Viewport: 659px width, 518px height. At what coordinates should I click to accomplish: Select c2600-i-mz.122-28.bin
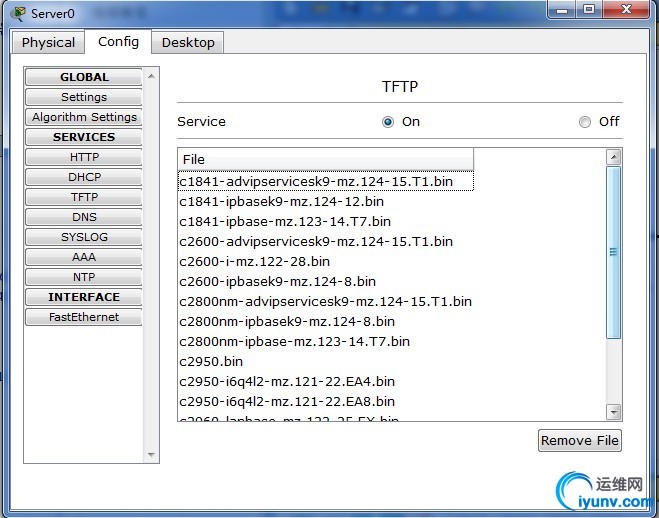pos(326,261)
